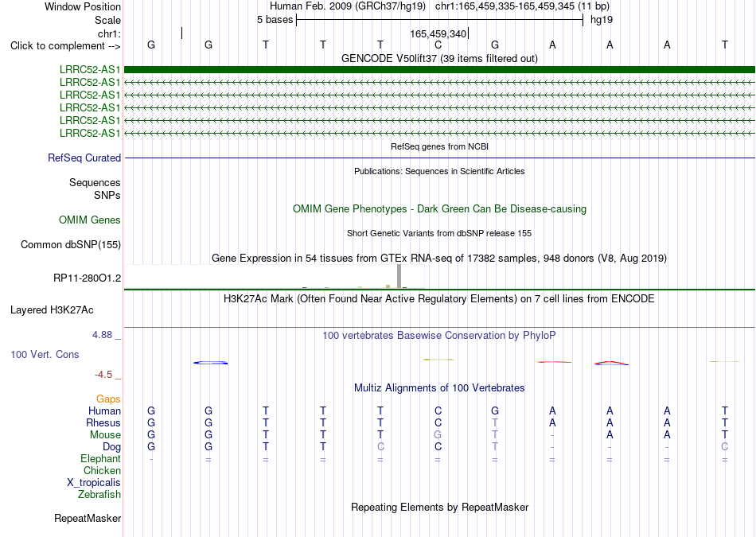Open the H3K27Ac Mark ENCODE track title
Image resolution: width=756 pixels, height=537 pixels.
pos(439,299)
